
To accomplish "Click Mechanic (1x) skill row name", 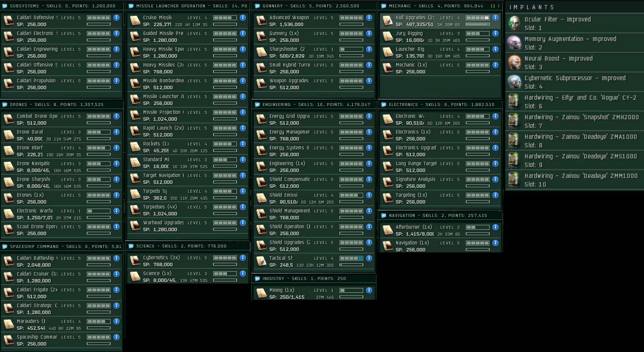I will (412, 65).
